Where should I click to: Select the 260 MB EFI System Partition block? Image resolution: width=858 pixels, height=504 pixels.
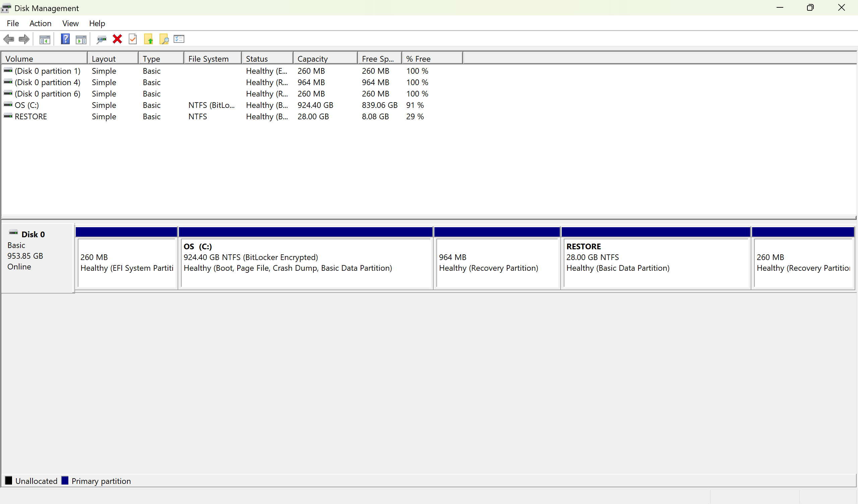(126, 258)
